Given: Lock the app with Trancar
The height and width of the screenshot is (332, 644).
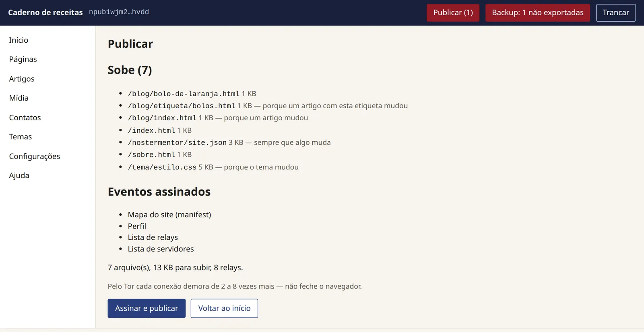Looking at the screenshot, I should pyautogui.click(x=615, y=13).
